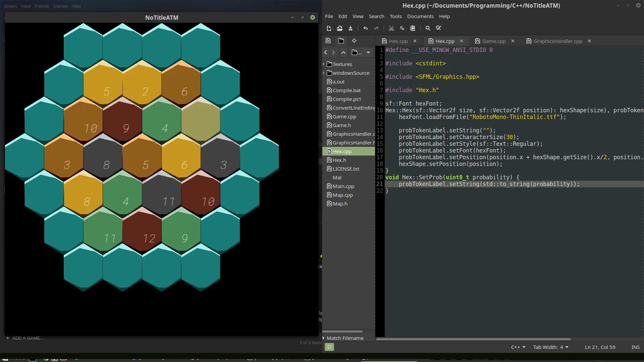Open the Tools menu
This screenshot has height=362, width=644.
pyautogui.click(x=395, y=16)
